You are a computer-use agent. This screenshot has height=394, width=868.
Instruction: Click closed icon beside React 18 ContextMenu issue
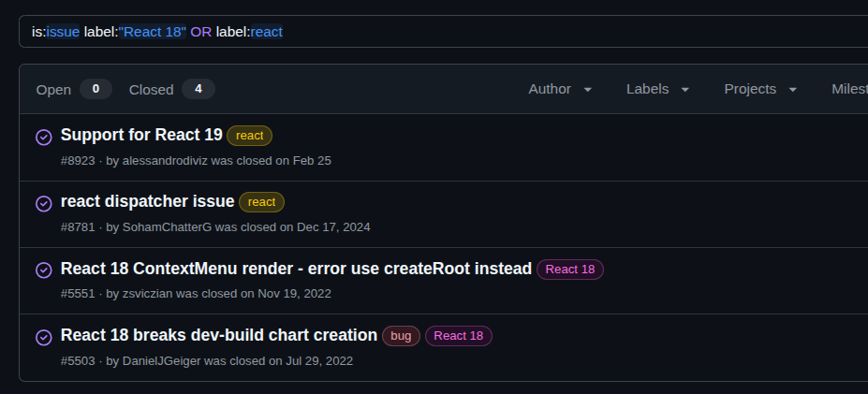click(x=43, y=270)
